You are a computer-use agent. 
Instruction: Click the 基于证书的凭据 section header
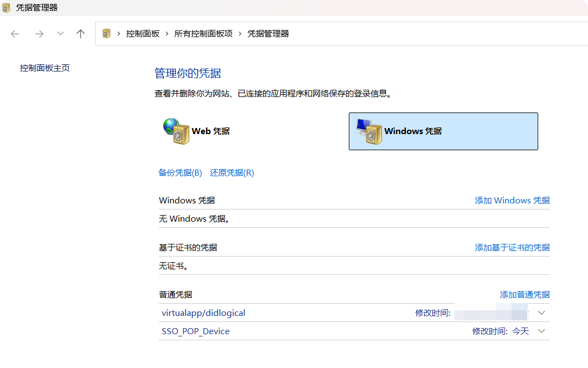point(188,248)
